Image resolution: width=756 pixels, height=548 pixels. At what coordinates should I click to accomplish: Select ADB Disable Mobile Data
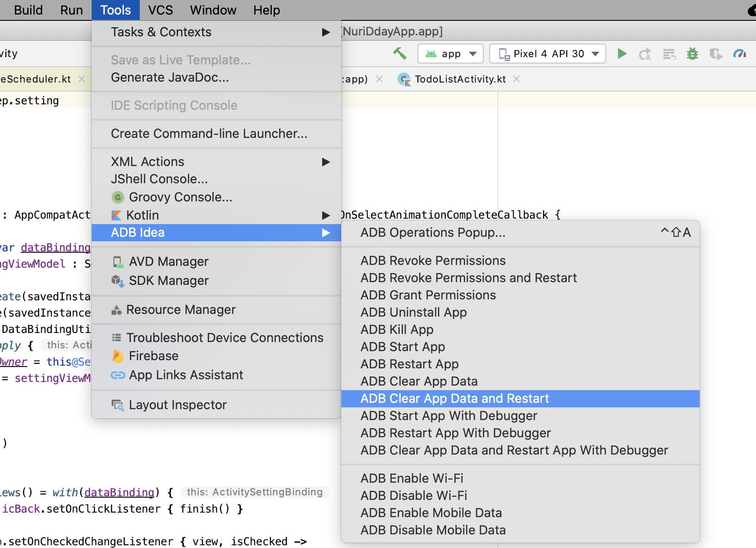(x=520, y=530)
